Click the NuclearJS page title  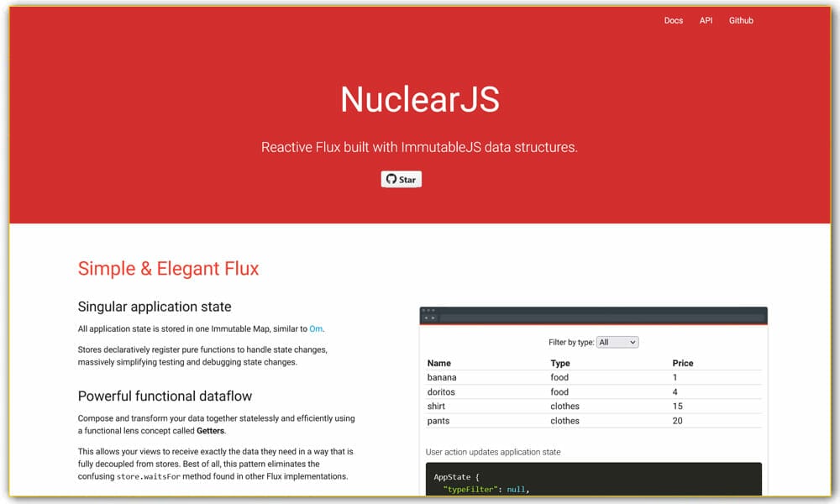click(x=420, y=100)
